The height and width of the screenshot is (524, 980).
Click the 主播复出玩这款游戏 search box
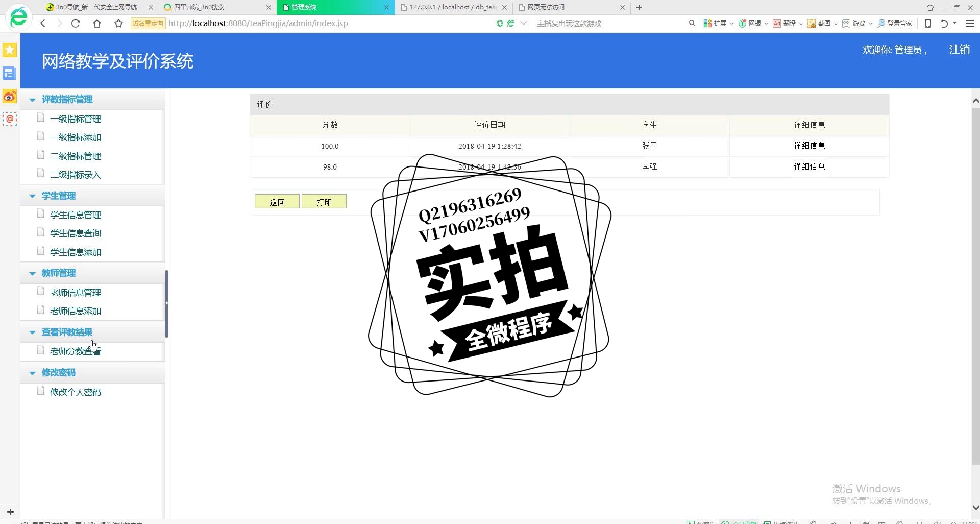tap(610, 23)
